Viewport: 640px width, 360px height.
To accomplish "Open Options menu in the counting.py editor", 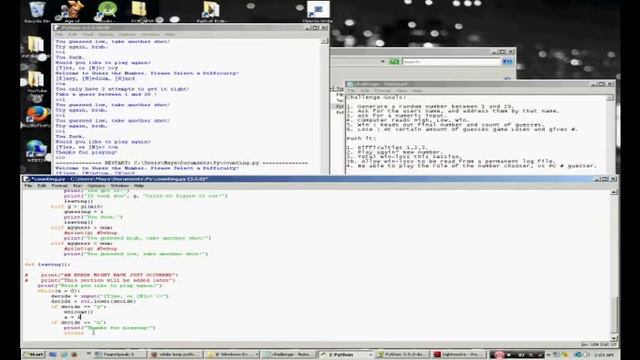I will (96, 186).
